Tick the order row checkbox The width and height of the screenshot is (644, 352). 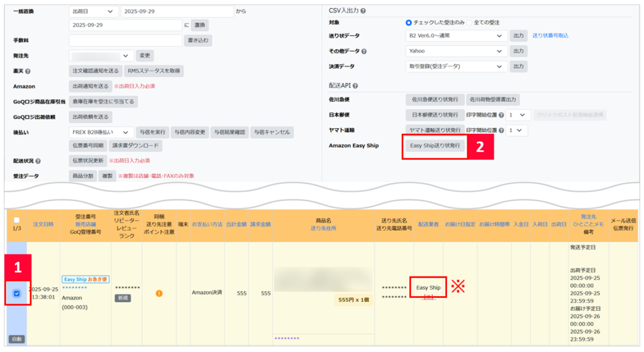(17, 293)
